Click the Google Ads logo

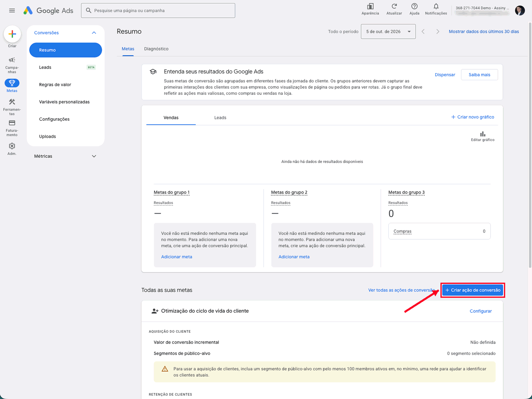48,11
